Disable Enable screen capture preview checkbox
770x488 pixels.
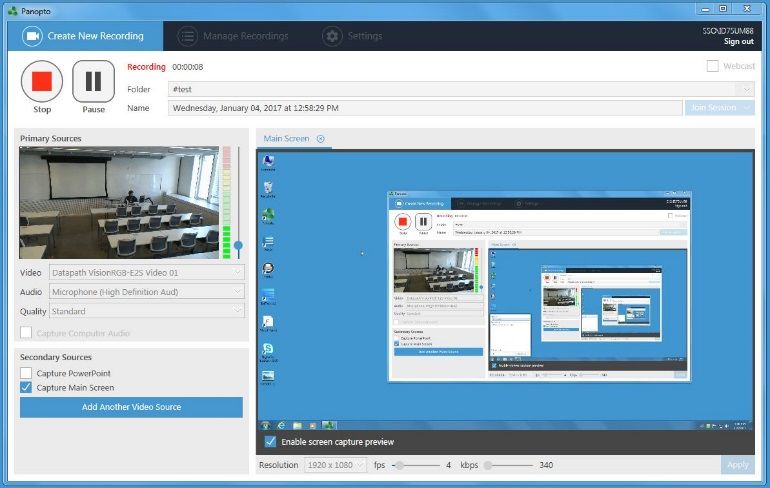click(x=270, y=441)
